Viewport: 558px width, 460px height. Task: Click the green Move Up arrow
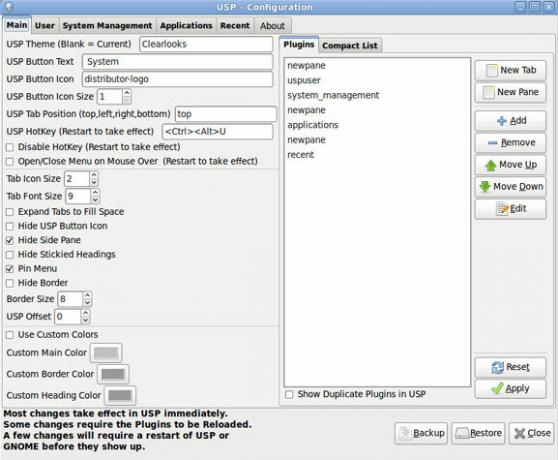tap(491, 165)
